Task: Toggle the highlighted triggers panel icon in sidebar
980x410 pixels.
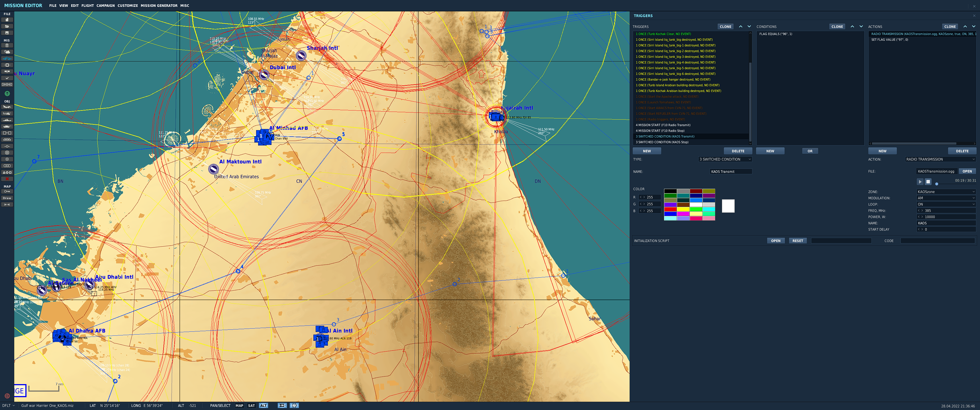Action: [x=7, y=59]
